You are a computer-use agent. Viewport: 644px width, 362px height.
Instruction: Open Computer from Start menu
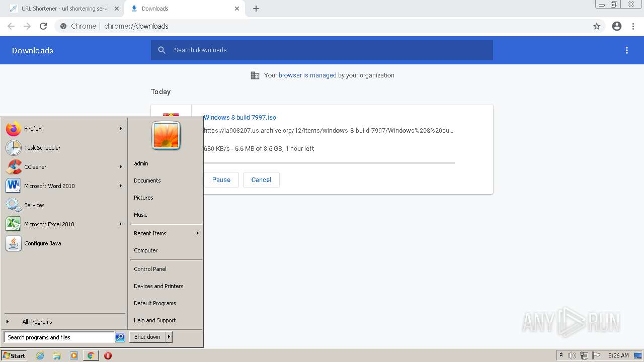[146, 250]
